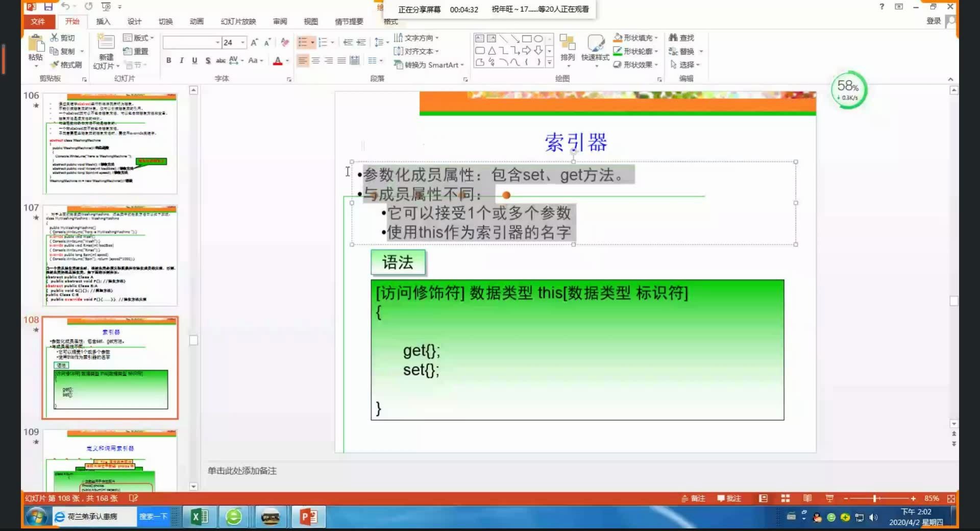The image size is (980, 531).
Task: Start slideshow from status bar icon
Action: 829,498
